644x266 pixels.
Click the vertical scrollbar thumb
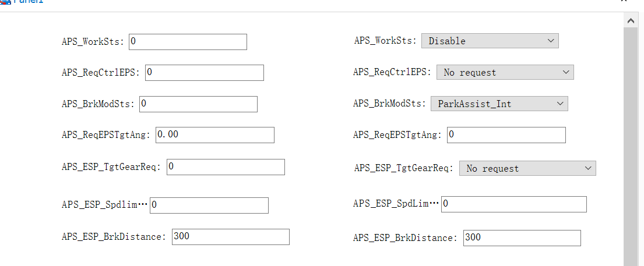[630, 146]
